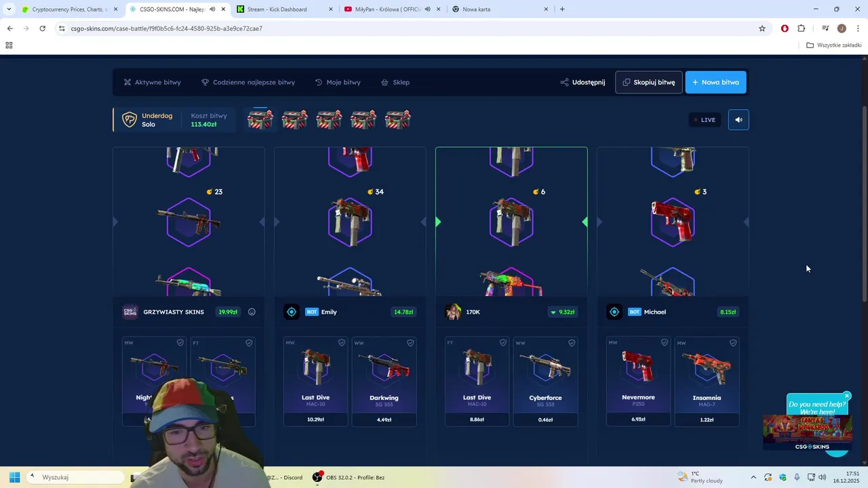The width and height of the screenshot is (868, 488).
Task: Open Chrome profile avatar
Action: [842, 28]
